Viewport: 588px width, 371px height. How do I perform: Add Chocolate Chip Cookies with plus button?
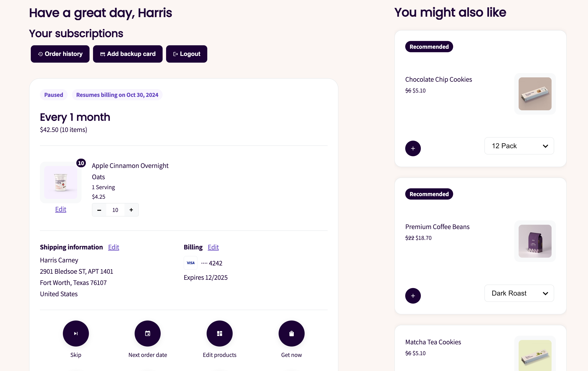[x=413, y=148]
